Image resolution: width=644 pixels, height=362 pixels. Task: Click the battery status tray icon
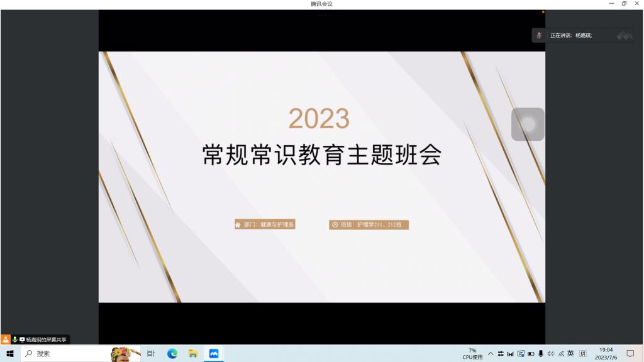click(x=531, y=354)
